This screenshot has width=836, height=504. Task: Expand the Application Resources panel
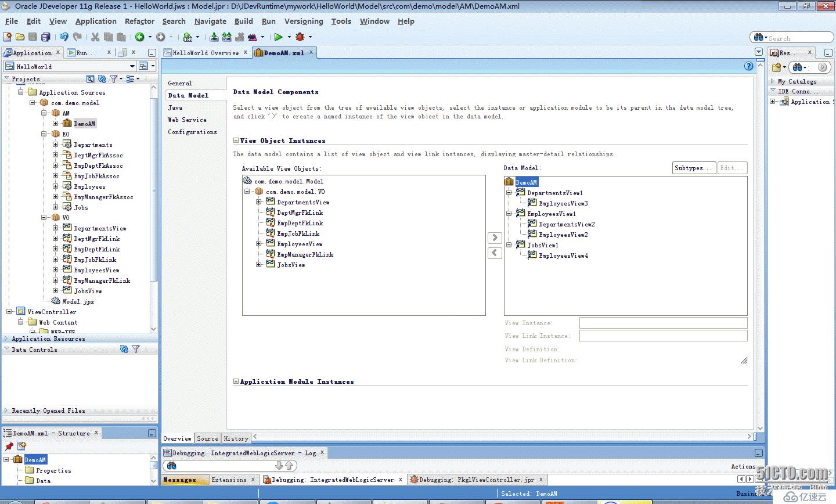point(6,339)
